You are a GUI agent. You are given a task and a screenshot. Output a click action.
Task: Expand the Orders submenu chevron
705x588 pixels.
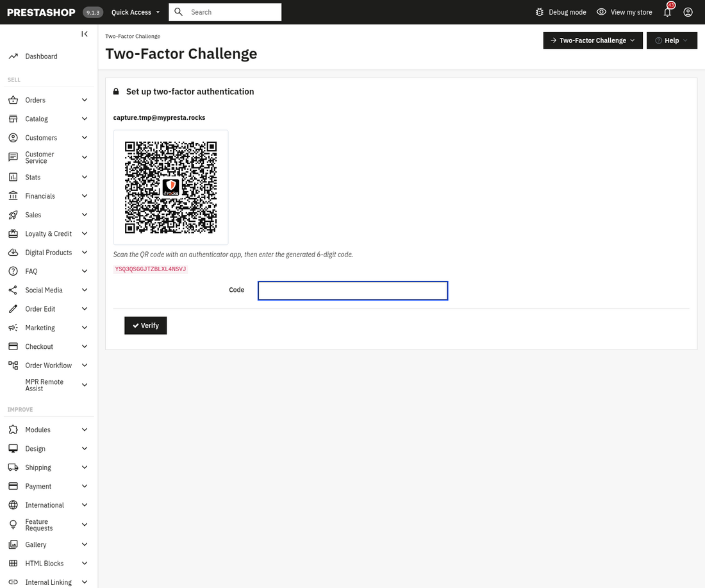(85, 100)
